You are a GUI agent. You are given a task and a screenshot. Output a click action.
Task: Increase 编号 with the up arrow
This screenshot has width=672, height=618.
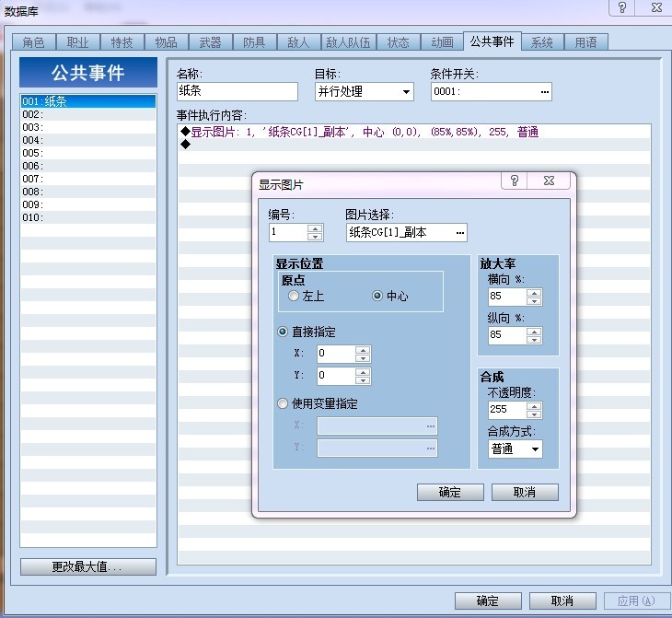315,228
